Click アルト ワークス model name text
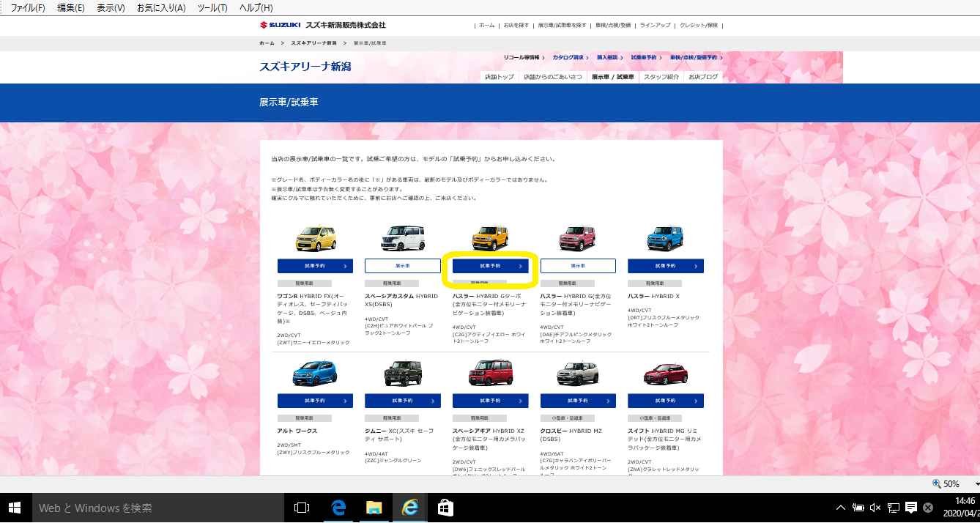980x523 pixels. [x=297, y=431]
